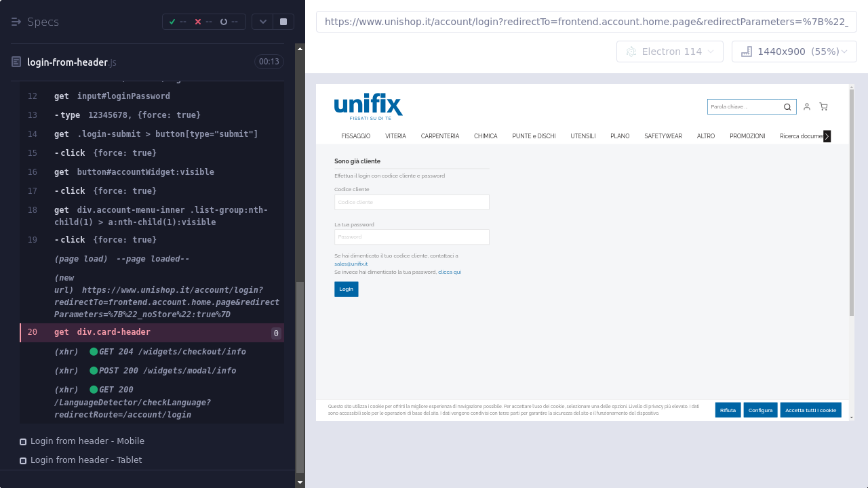Open the account user icon
The width and height of the screenshot is (868, 488).
tap(807, 106)
